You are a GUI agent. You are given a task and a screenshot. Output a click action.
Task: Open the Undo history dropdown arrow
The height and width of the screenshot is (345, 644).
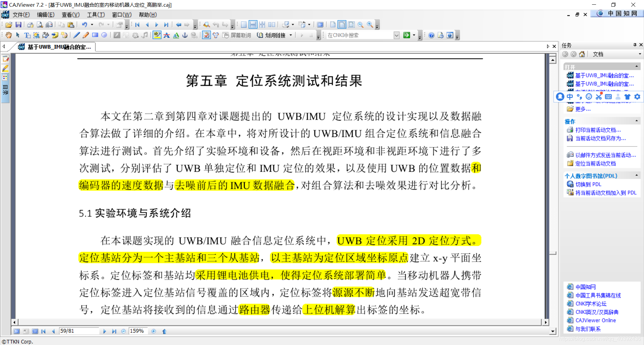tap(92, 25)
